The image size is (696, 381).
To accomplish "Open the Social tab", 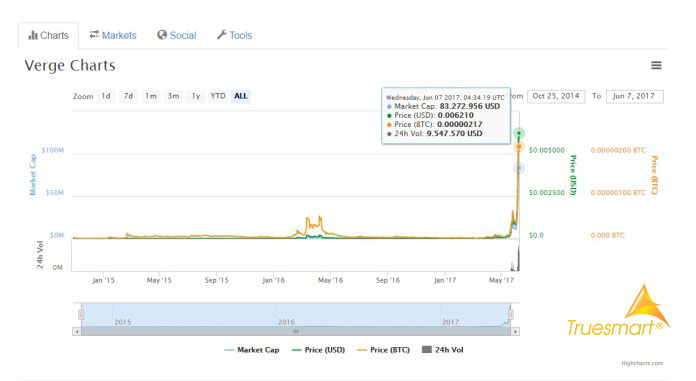I will (176, 36).
